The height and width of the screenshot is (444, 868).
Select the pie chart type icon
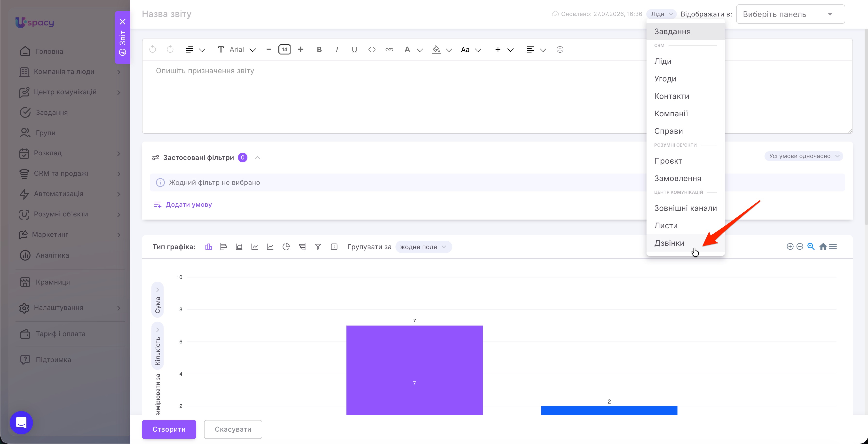(x=286, y=247)
